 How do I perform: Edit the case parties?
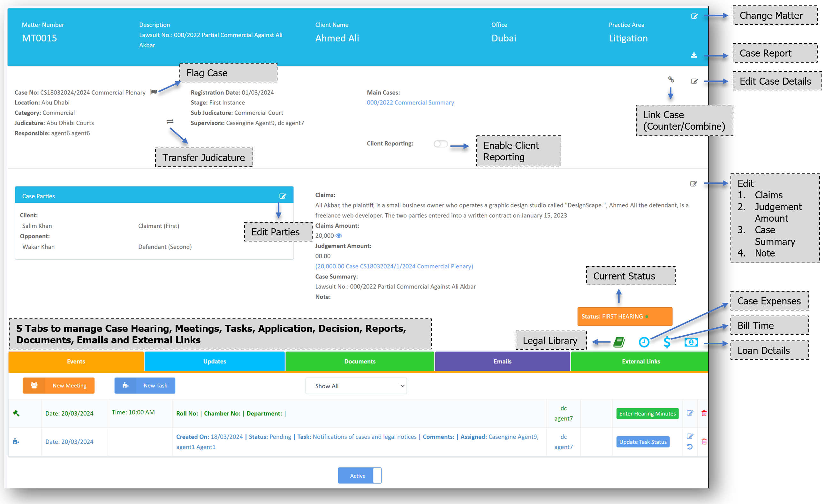coord(283,196)
